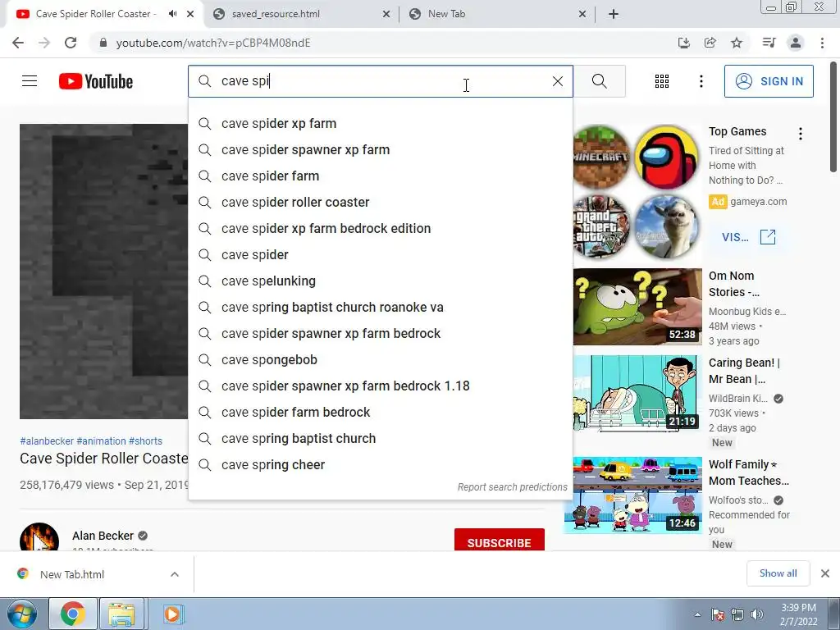Open the YouTube hamburger guide menu

click(30, 81)
